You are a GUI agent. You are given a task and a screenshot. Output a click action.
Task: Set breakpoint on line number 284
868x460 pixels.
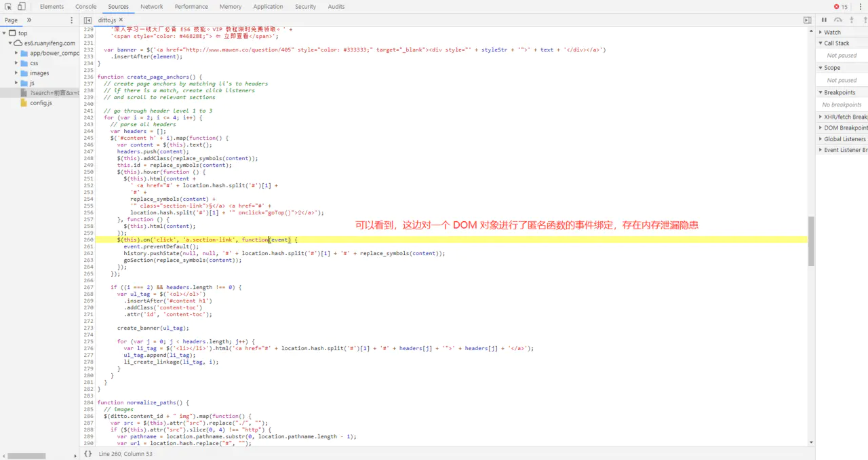pyautogui.click(x=88, y=402)
